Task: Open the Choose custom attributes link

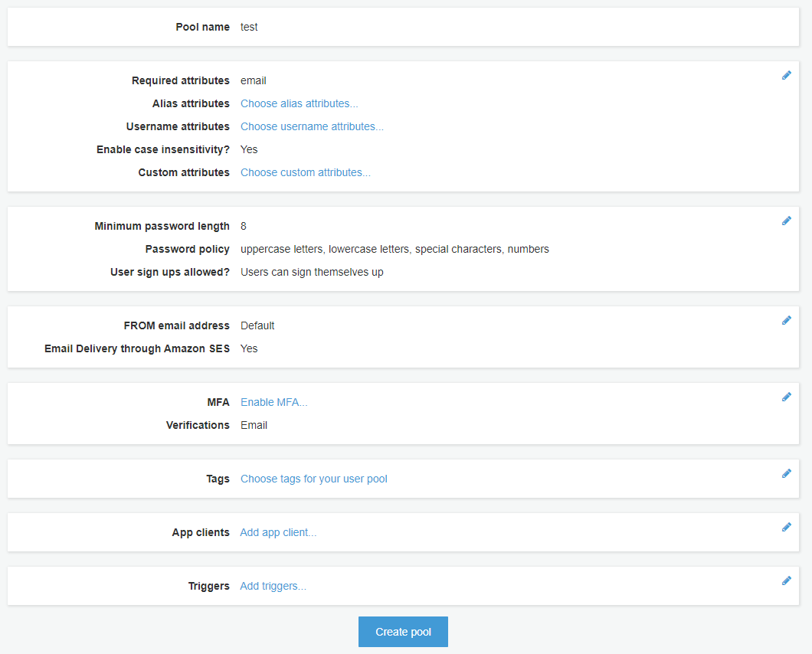Action: [x=306, y=172]
